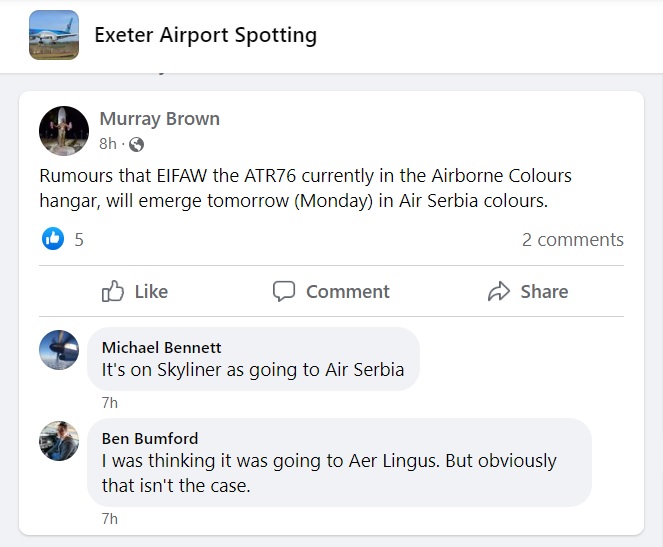
Task: Open the post's 8h timestamp
Action: (108, 144)
